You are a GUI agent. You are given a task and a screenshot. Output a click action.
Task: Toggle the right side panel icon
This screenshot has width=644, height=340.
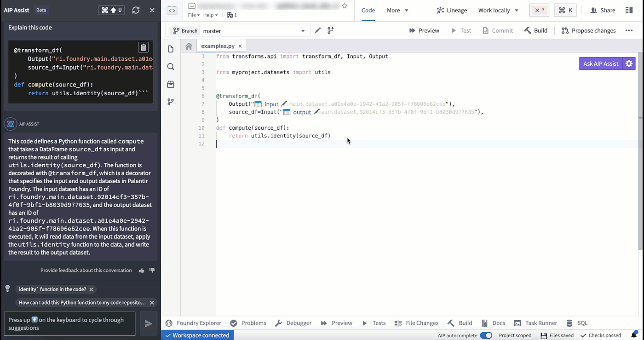pyautogui.click(x=629, y=10)
